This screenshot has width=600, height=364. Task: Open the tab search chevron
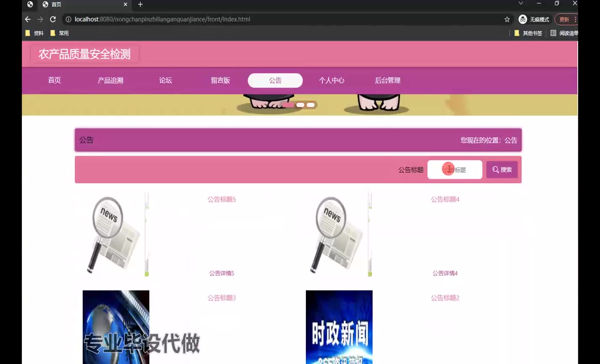[x=521, y=3]
